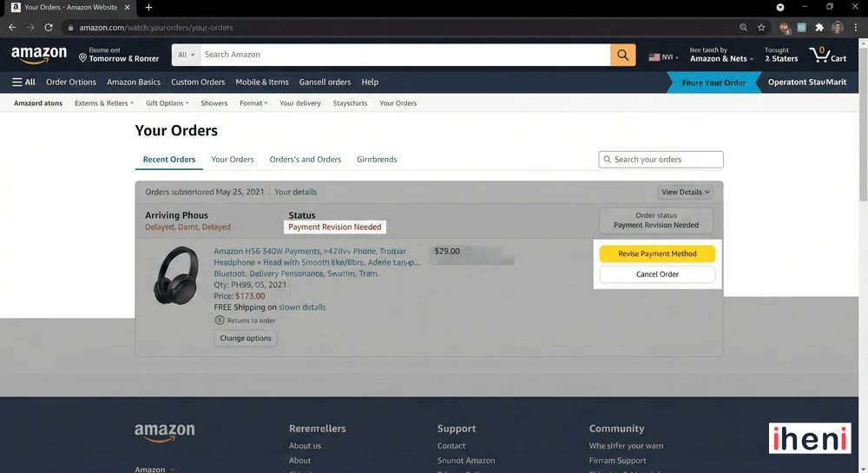Open Amazon Basics in navigation bar
Screen dimensions: 868x473
coord(134,82)
